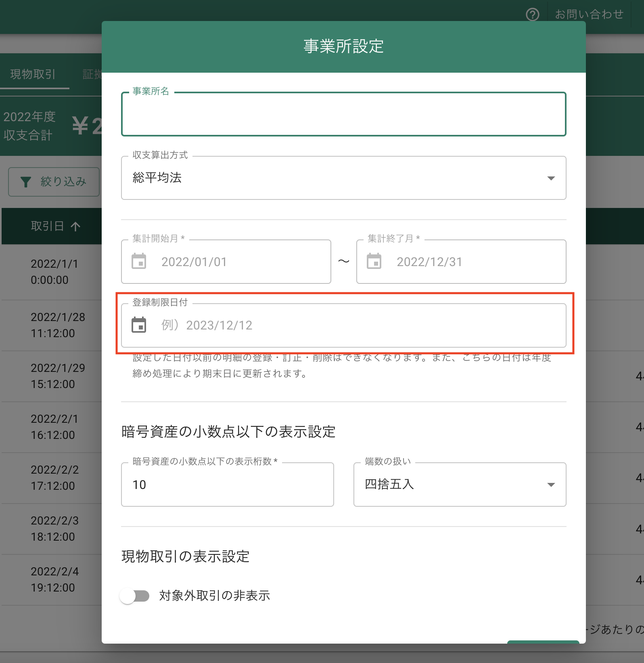Click calendar icon in 集計開始月 field
The image size is (644, 663).
point(139,261)
